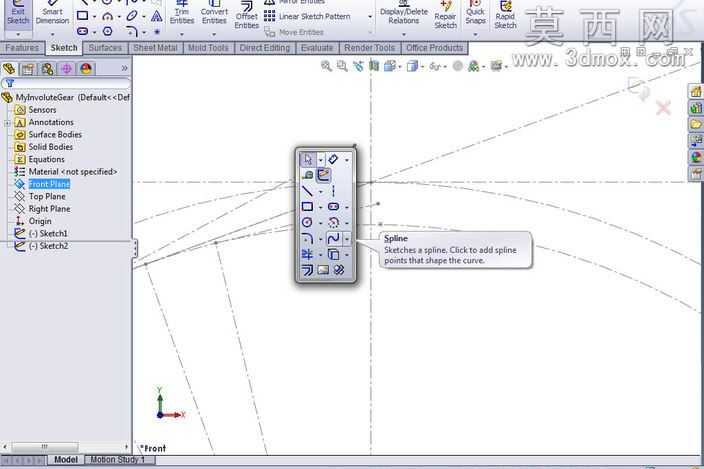The width and height of the screenshot is (704, 469).
Task: Click the Rapid Sketch ribbon button
Action: click(x=505, y=16)
